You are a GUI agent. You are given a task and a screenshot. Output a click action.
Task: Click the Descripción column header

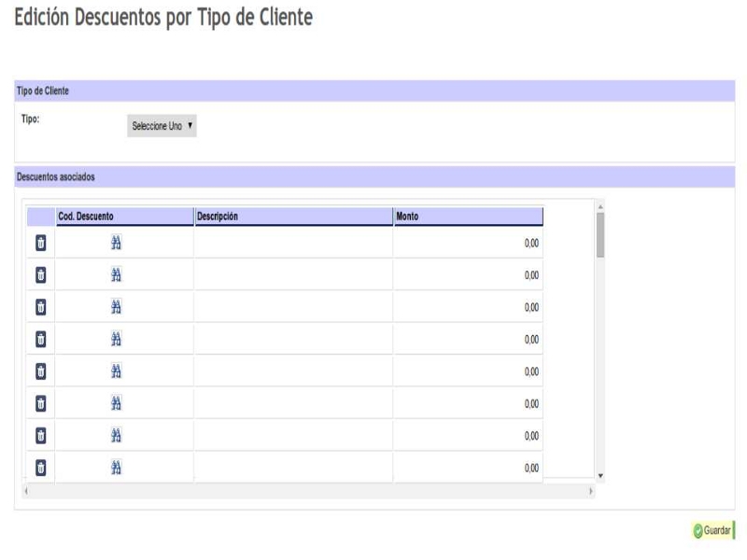click(x=293, y=217)
